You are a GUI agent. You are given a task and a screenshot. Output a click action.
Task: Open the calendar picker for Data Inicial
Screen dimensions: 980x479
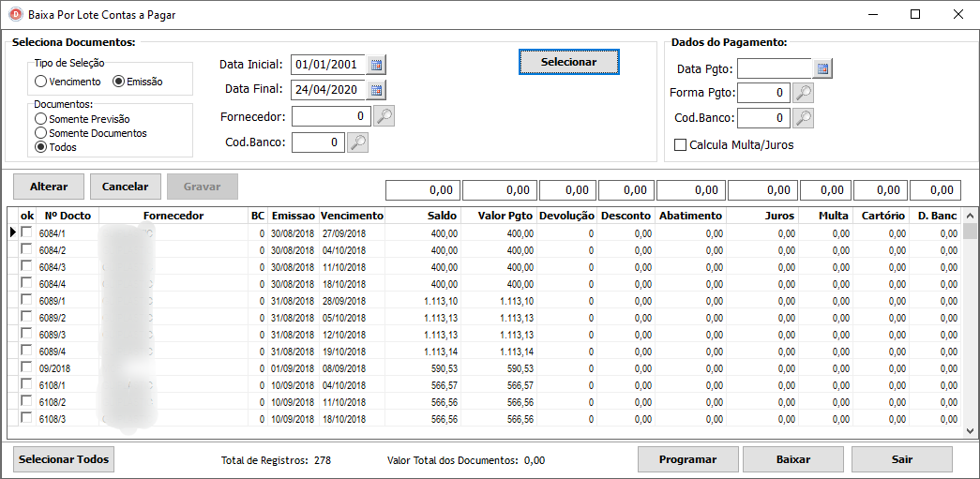pyautogui.click(x=377, y=65)
